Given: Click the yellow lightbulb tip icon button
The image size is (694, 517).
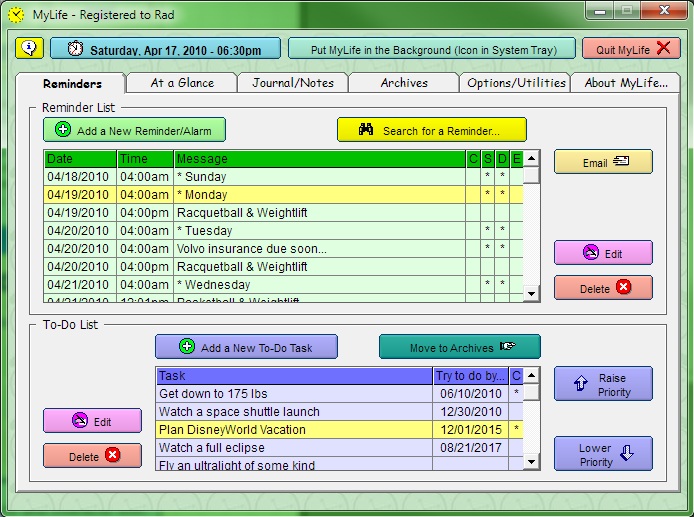Looking at the screenshot, I should tap(30, 48).
